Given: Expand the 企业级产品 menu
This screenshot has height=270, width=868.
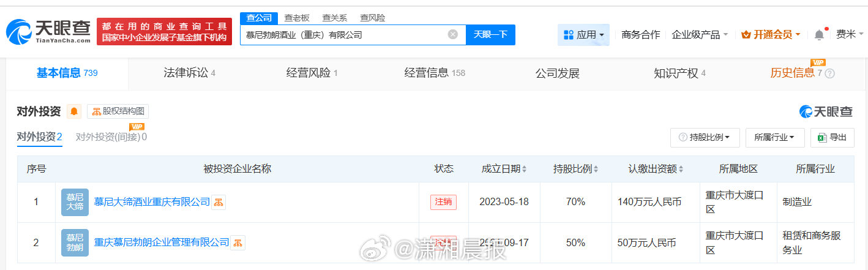Looking at the screenshot, I should click(700, 35).
